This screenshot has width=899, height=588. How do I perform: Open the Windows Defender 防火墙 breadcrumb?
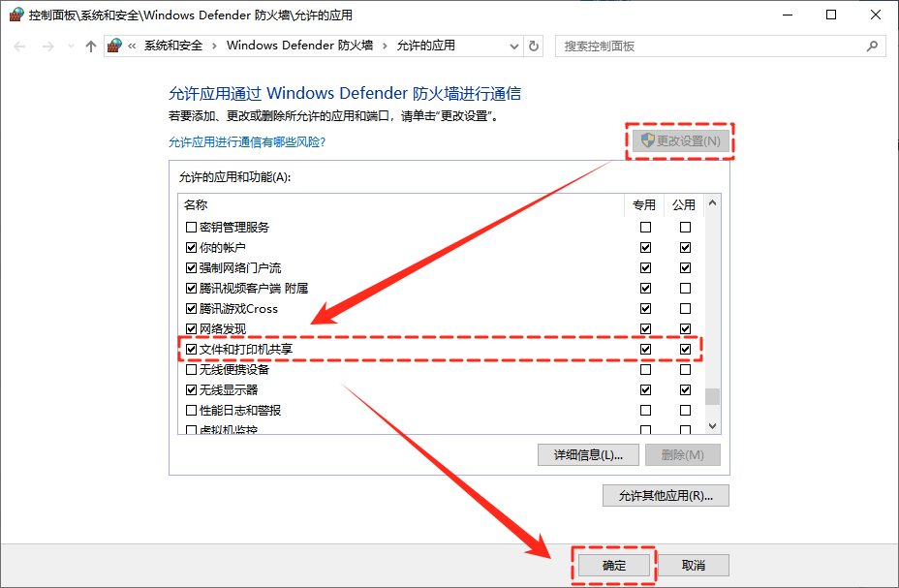click(300, 46)
